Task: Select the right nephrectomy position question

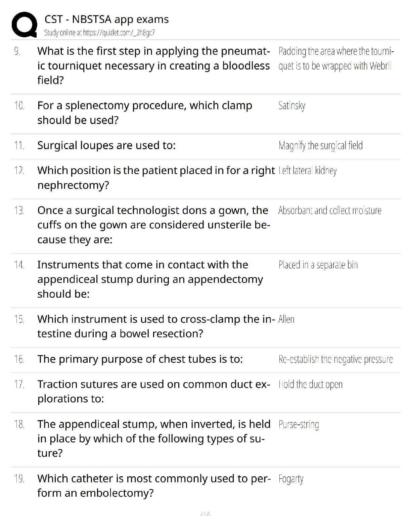Action: (x=156, y=177)
